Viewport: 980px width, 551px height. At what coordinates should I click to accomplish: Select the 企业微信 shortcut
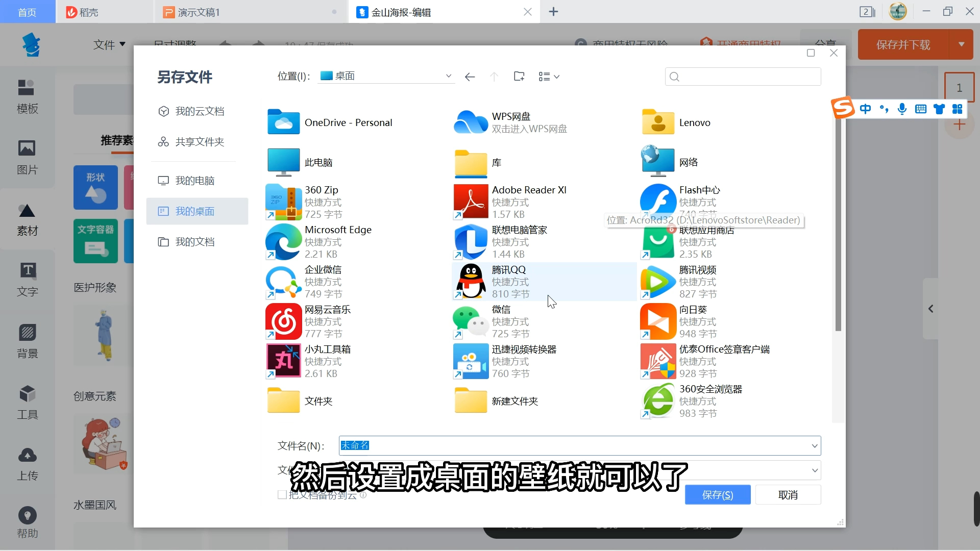[304, 282]
